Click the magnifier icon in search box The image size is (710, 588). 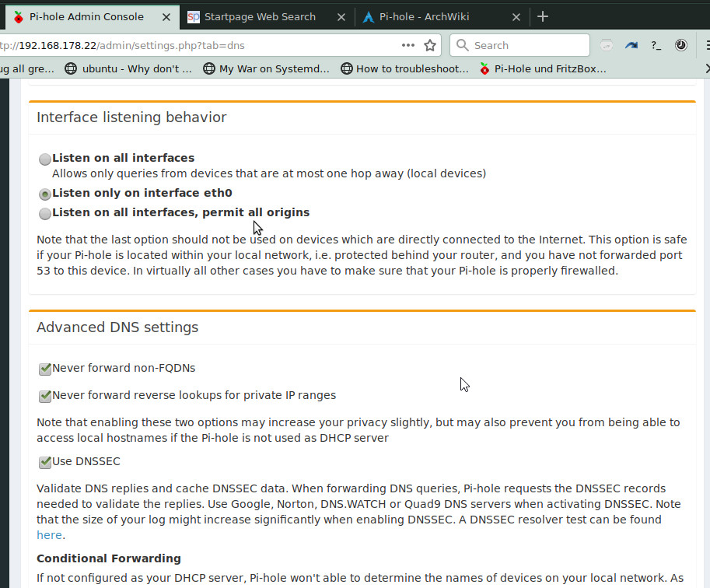(462, 45)
